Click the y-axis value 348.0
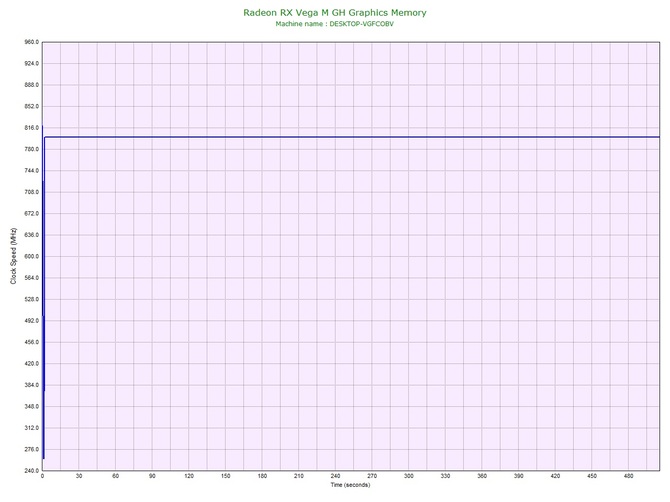Viewport: 670px width, 502px height. [x=32, y=406]
